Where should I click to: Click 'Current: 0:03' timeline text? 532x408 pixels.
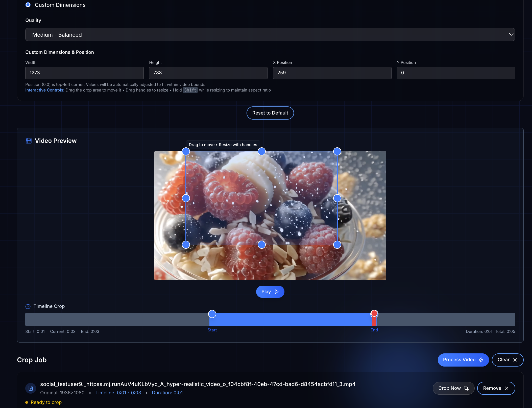coord(63,332)
